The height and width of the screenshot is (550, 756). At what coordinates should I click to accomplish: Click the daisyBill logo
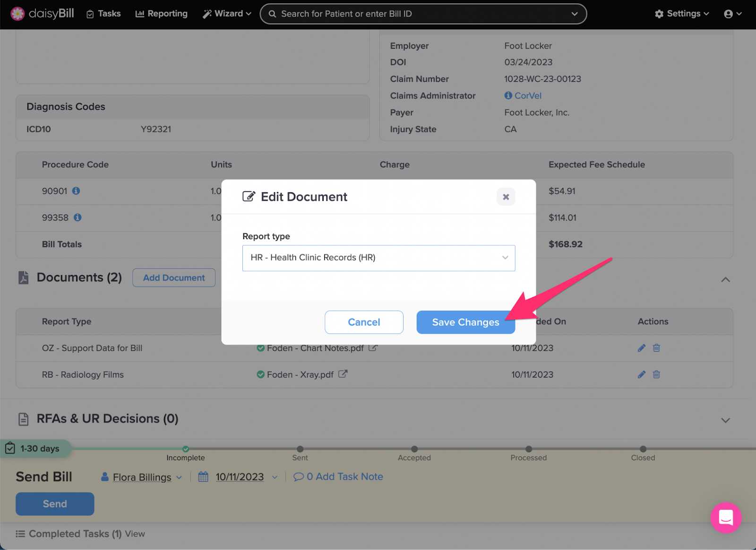pos(43,14)
